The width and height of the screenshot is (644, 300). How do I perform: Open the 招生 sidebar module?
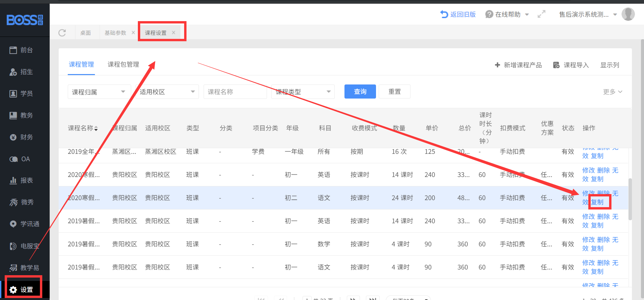point(21,72)
